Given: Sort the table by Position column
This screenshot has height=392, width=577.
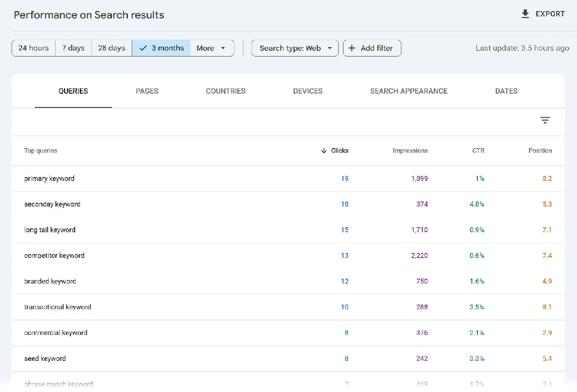Looking at the screenshot, I should pyautogui.click(x=540, y=151).
